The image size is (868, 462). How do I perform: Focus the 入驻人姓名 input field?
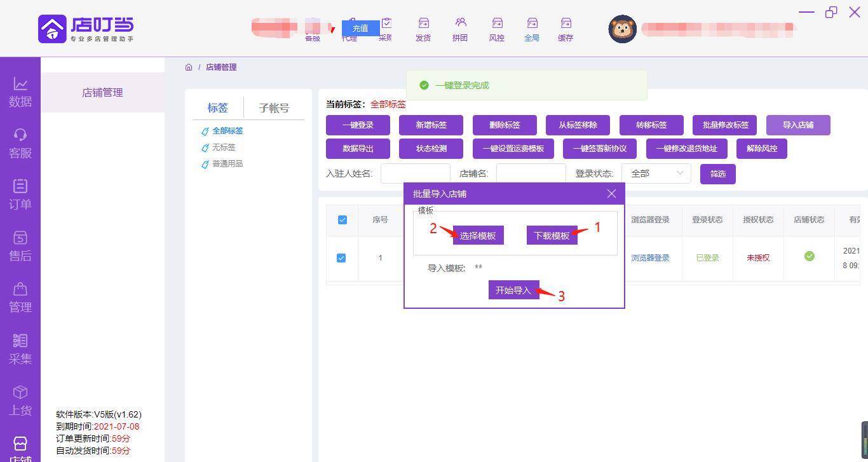pos(416,173)
